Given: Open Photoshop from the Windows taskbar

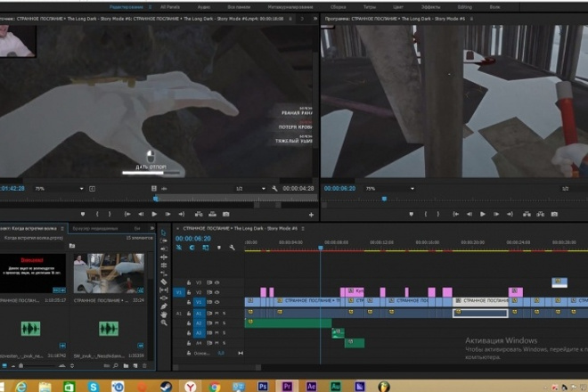Looking at the screenshot, I should pyautogui.click(x=263, y=386).
